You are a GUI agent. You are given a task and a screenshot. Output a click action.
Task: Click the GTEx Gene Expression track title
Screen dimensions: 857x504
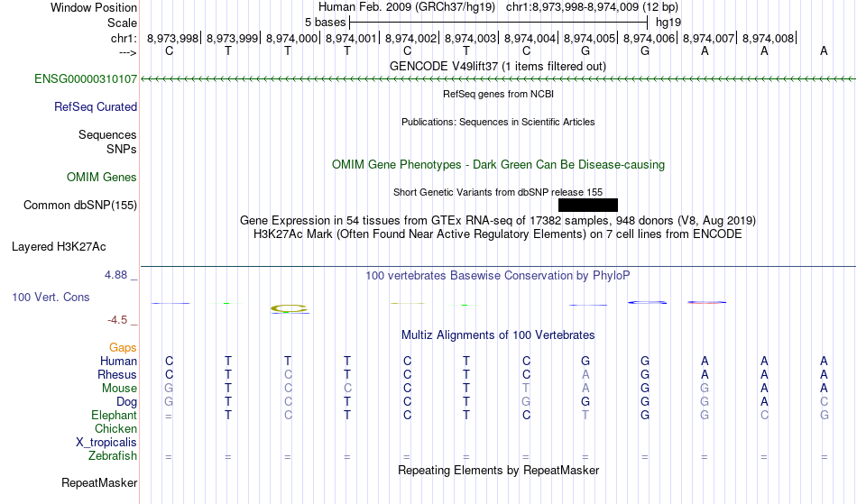click(498, 221)
